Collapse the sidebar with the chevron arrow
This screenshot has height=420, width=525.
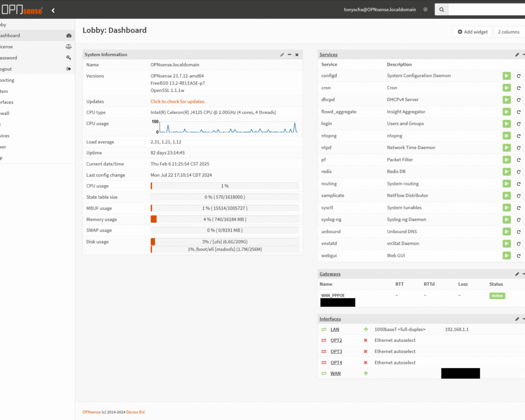click(x=53, y=10)
